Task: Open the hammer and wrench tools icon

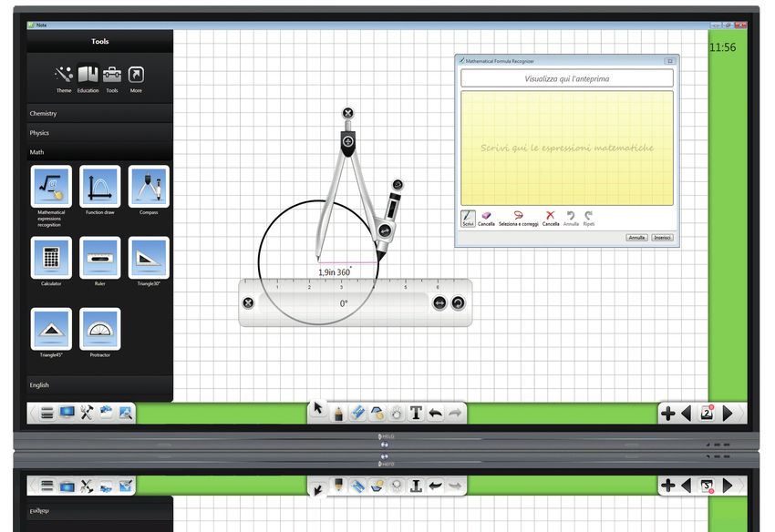Action: coord(87,413)
